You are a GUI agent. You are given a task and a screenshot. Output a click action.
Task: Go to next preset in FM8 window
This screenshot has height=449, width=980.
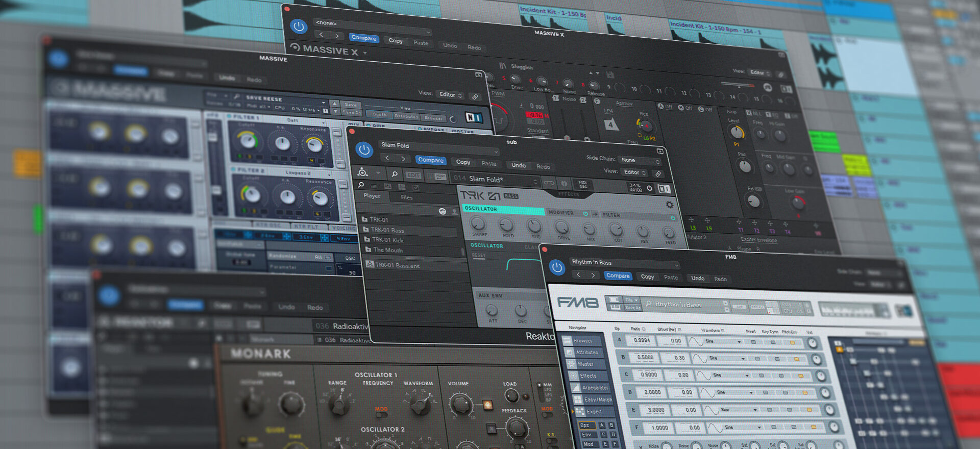coord(593,275)
